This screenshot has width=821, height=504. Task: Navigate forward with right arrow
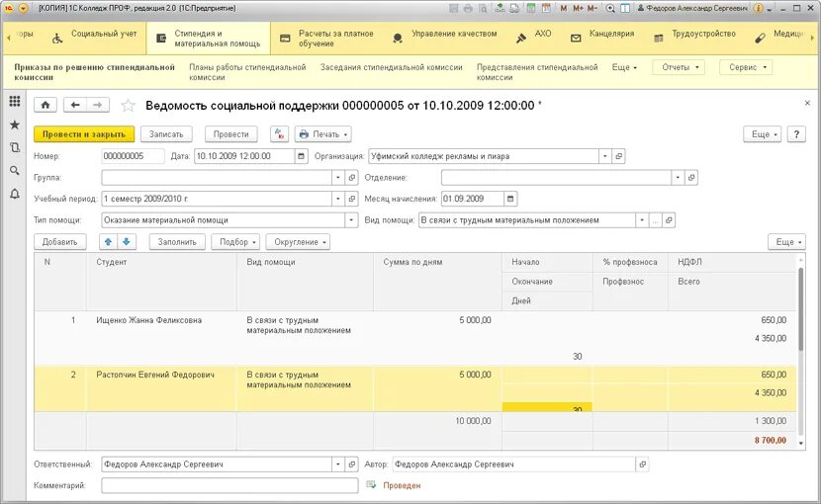[x=98, y=105]
